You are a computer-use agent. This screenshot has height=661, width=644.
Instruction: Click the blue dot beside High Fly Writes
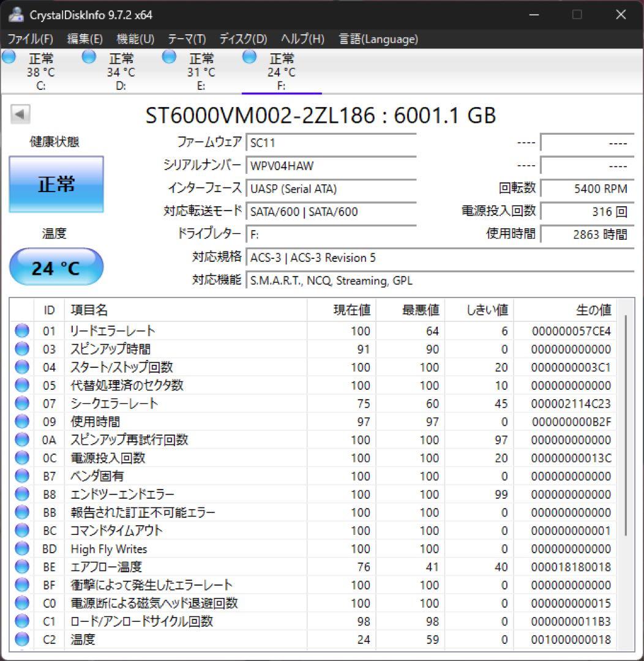[x=21, y=548]
